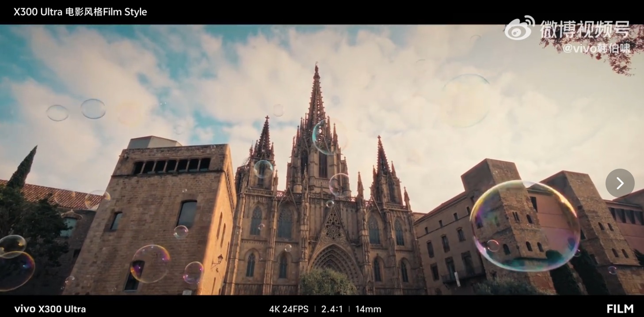Select the '2.4:1' aspect ratio text
This screenshot has width=644, height=317.
(332, 309)
